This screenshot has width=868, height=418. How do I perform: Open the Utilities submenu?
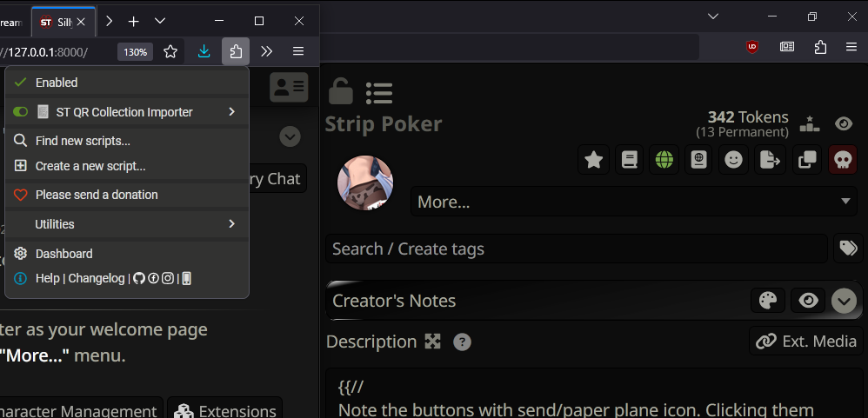pyautogui.click(x=127, y=224)
